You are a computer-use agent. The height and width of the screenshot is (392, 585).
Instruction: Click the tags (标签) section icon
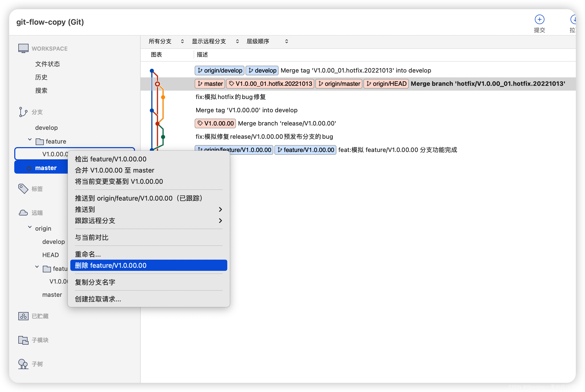(23, 189)
